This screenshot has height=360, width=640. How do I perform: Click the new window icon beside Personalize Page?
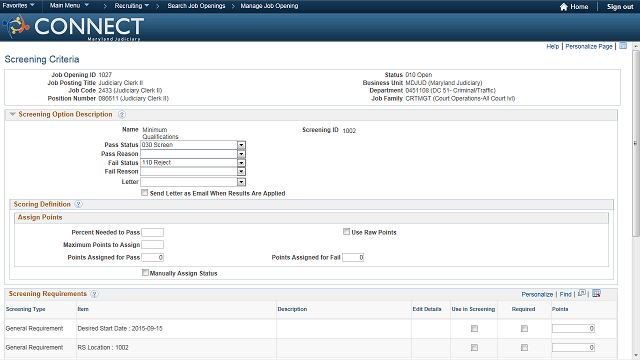point(623,46)
